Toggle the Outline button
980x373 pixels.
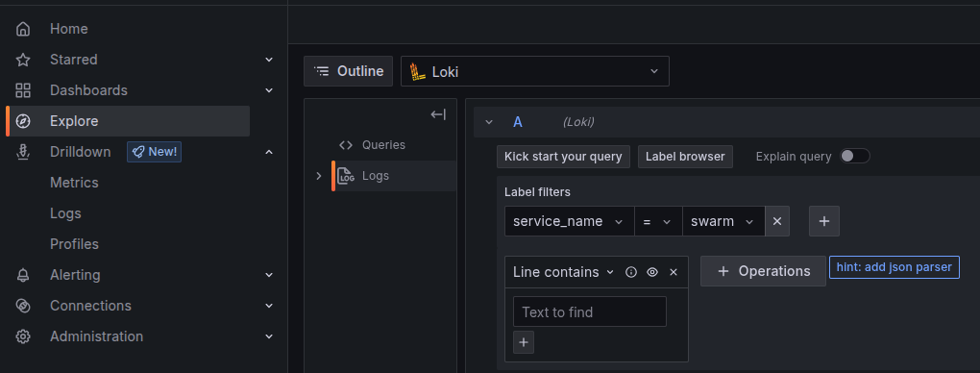348,71
